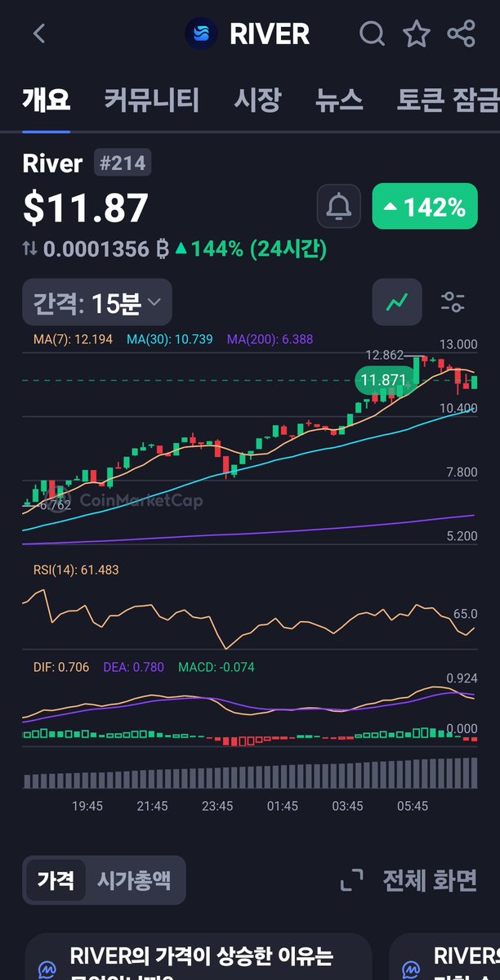Tap the $11.87 price text
This screenshot has height=980, width=500.
[x=86, y=208]
